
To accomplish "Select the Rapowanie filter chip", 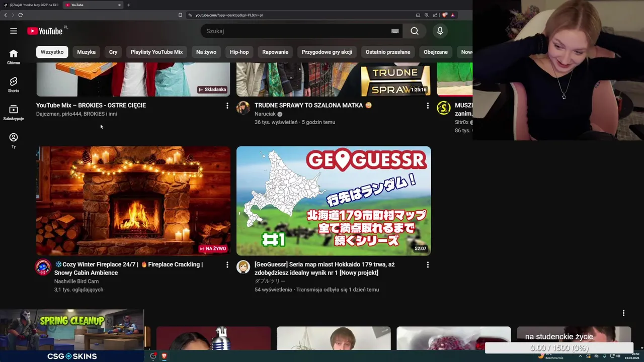I will 275,52.
